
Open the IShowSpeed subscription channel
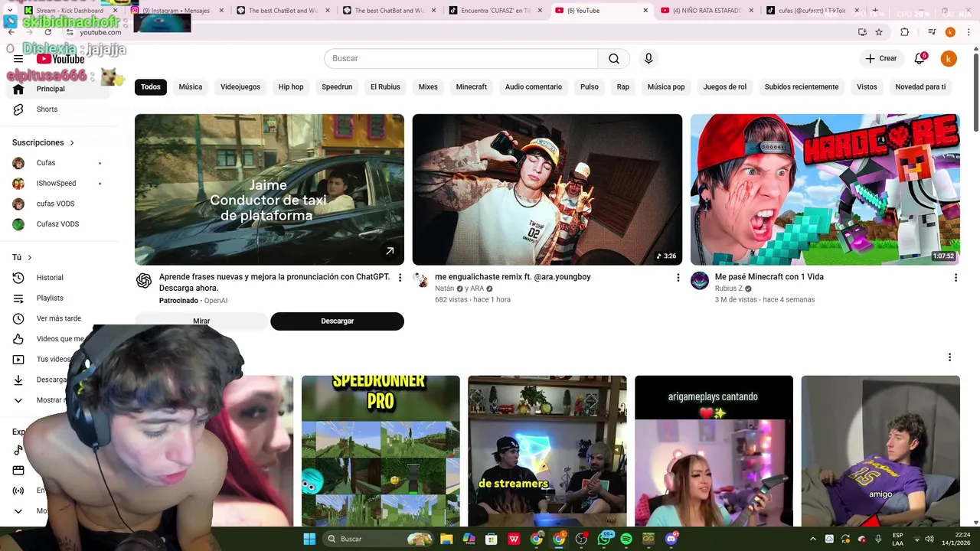[x=60, y=184]
